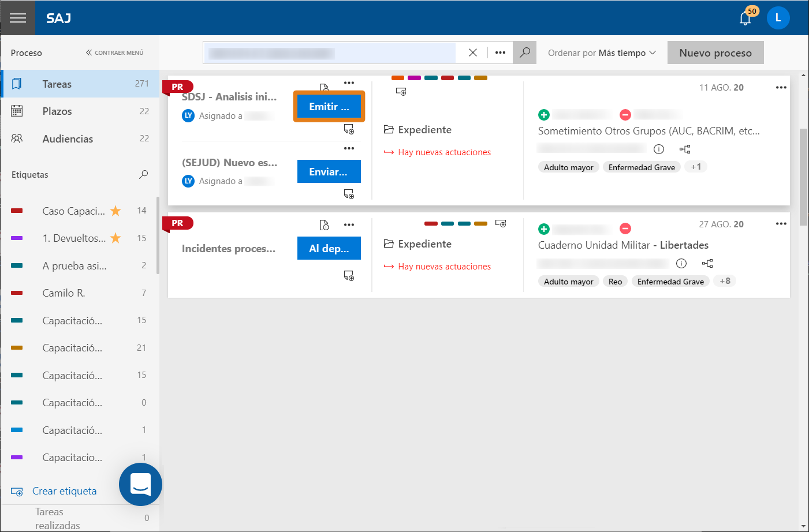The image size is (809, 532).
Task: Collapse menu via Contraer Menú
Action: 115,53
